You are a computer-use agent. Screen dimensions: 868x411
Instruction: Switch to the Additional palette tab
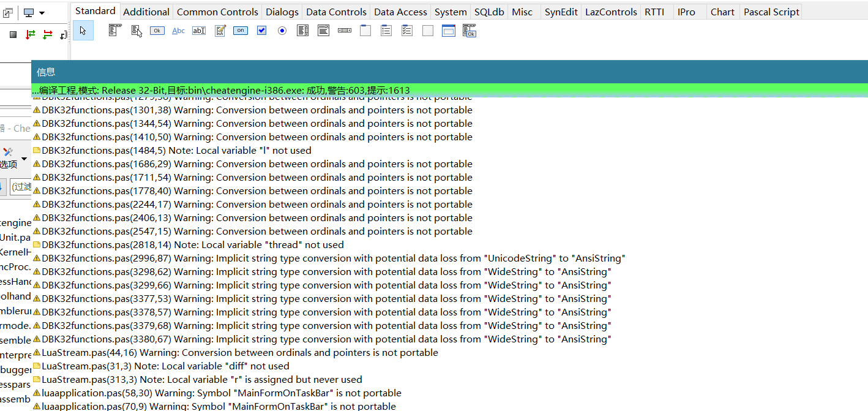click(146, 12)
